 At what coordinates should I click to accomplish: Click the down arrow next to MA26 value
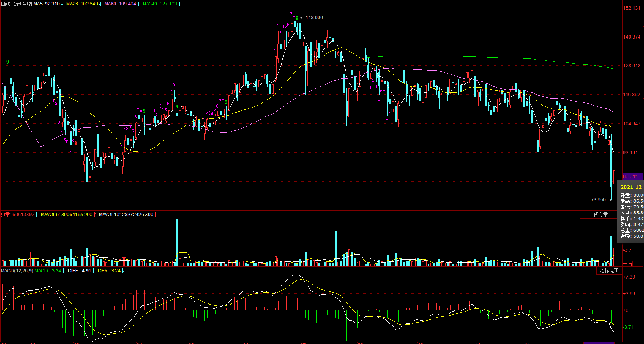click(x=100, y=4)
